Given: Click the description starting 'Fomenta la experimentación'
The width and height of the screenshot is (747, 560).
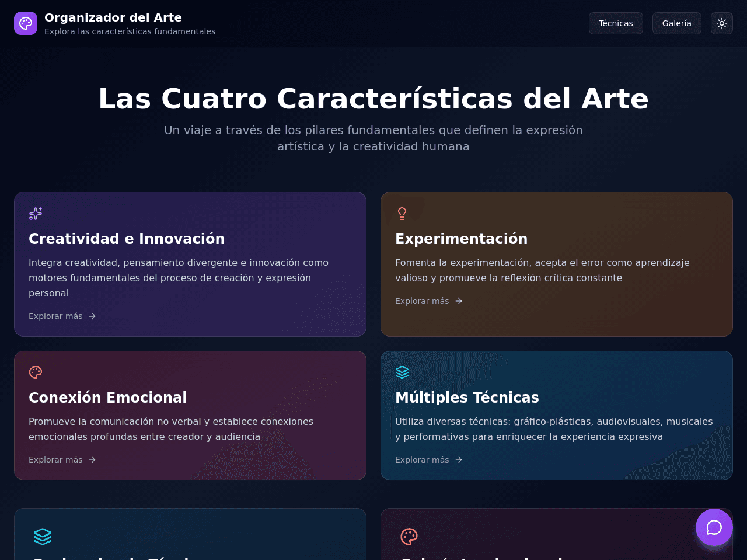Looking at the screenshot, I should point(542,271).
